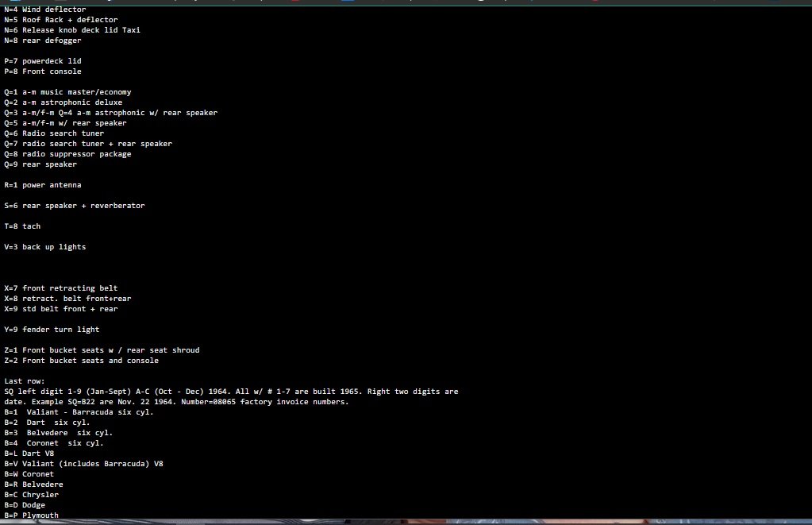Click the 'N=5 Roof Rack + deflector' line

pyautogui.click(x=61, y=20)
